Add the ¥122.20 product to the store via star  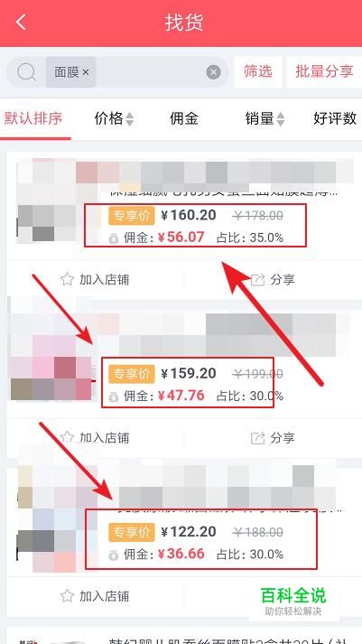coord(67,595)
